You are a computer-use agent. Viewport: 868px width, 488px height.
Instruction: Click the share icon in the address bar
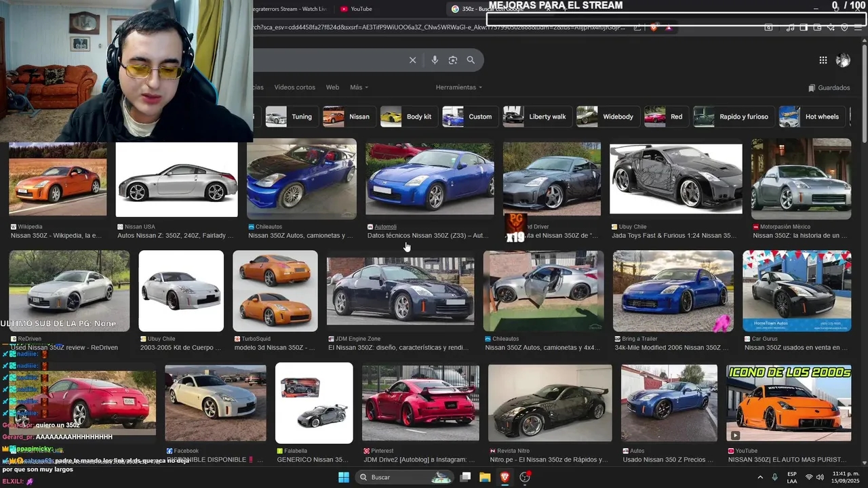click(637, 28)
